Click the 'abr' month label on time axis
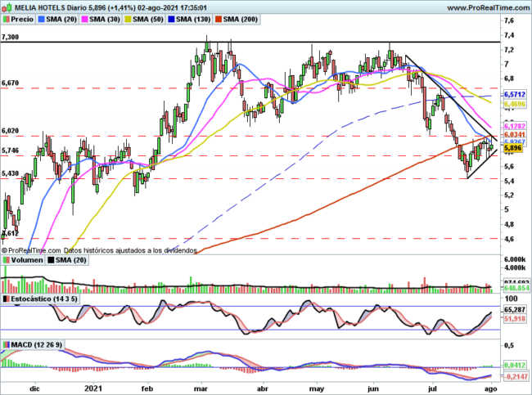 point(262,388)
